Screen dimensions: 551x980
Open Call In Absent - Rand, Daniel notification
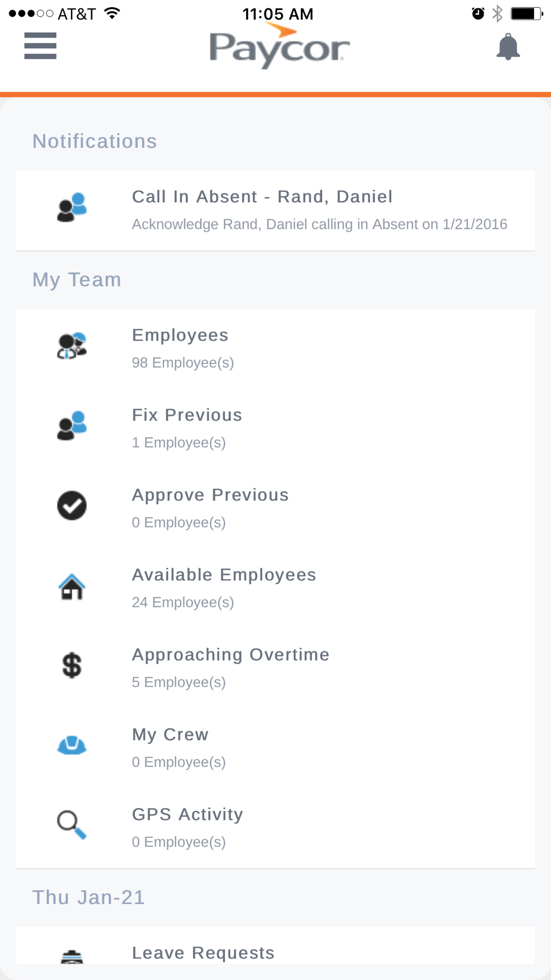click(275, 211)
